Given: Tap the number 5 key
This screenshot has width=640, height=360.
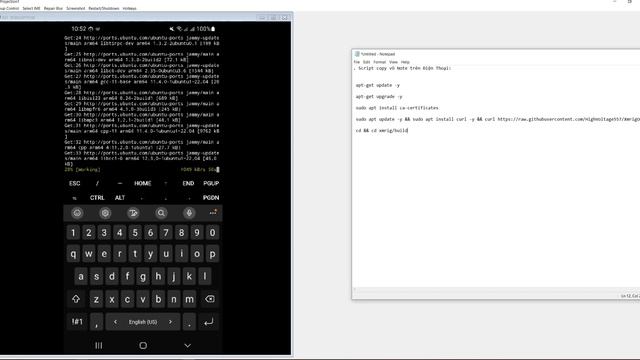Looking at the screenshot, I should [x=135, y=233].
